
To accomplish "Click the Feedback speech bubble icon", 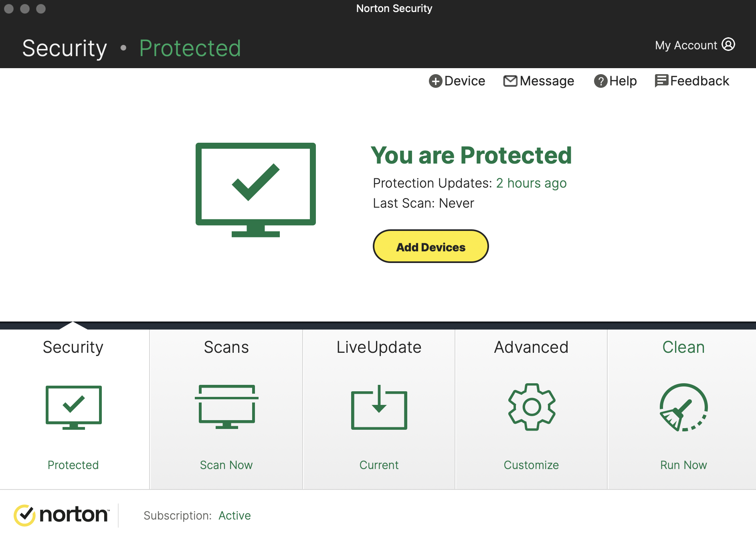I will point(661,81).
